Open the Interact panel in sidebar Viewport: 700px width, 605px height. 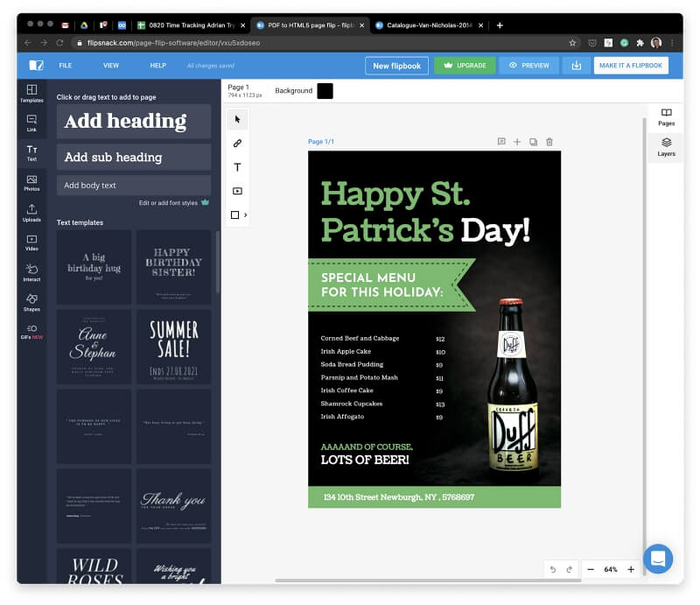pyautogui.click(x=31, y=272)
